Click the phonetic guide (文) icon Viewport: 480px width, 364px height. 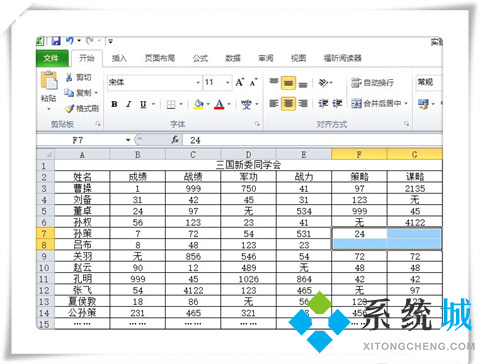pos(246,104)
